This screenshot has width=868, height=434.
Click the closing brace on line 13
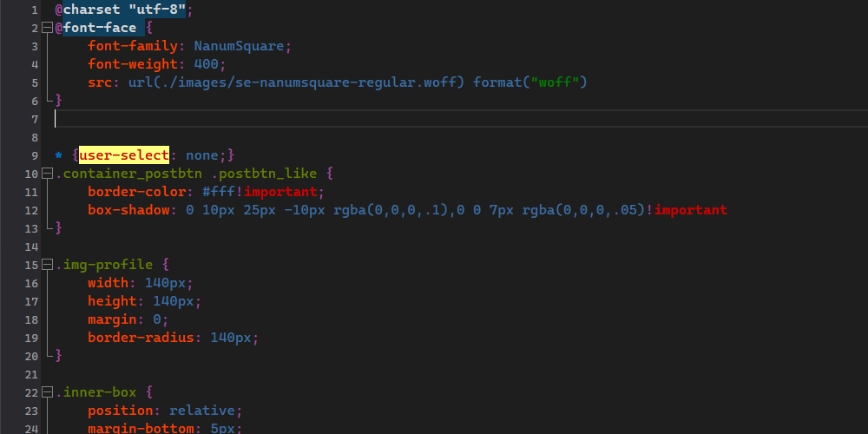tap(59, 228)
